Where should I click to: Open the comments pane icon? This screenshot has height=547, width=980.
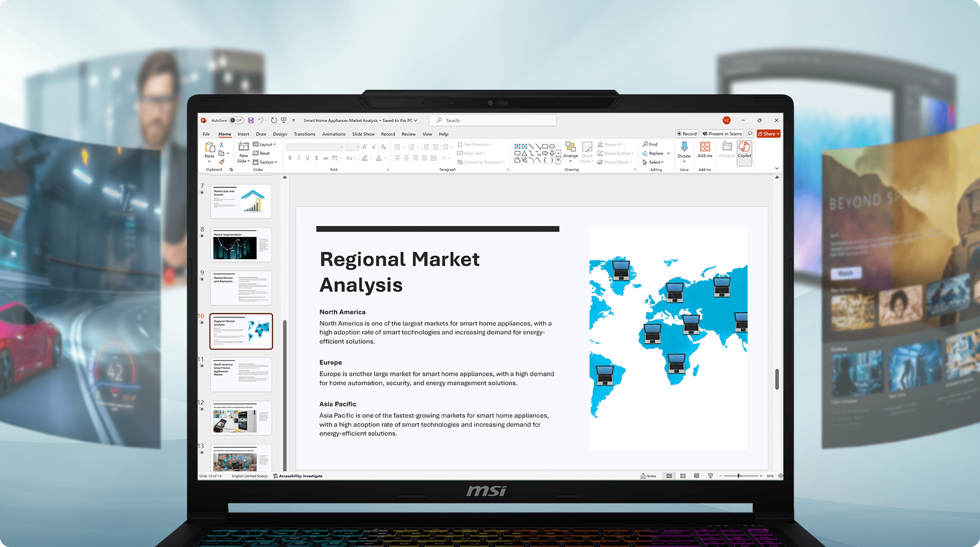pos(750,134)
